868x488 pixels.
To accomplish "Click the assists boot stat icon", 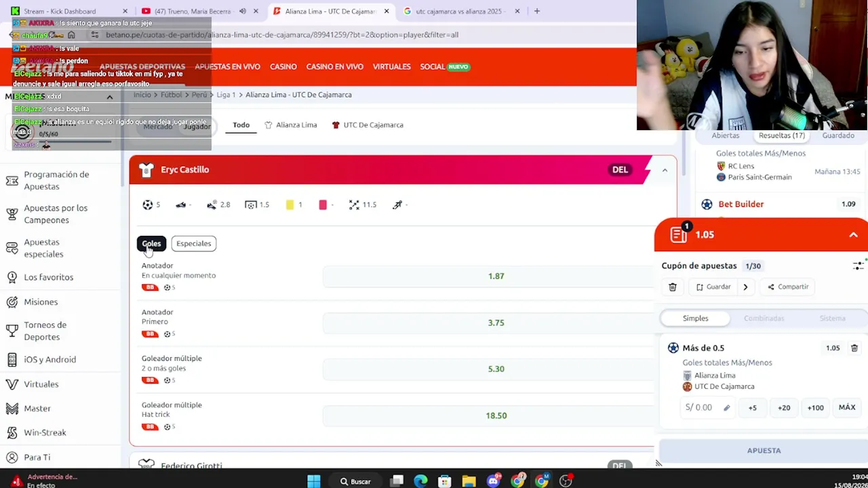I will [x=180, y=205].
